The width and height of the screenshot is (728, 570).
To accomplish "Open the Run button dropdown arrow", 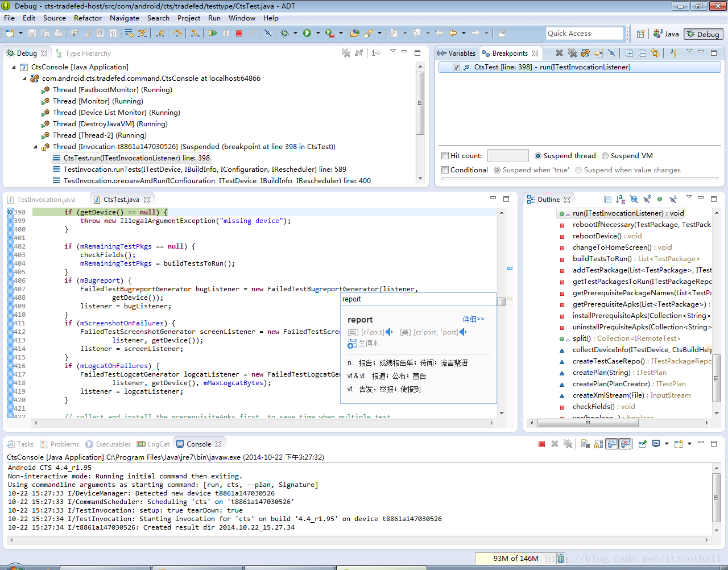I will (x=317, y=34).
